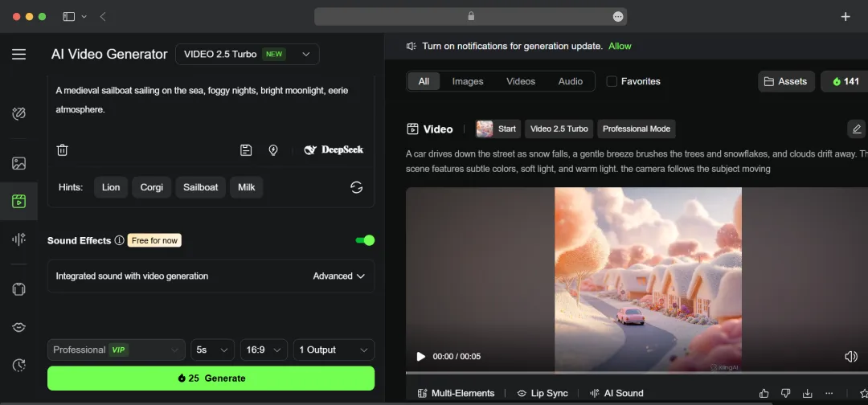Click the DeepSeek prompt enhancer

[x=334, y=150]
